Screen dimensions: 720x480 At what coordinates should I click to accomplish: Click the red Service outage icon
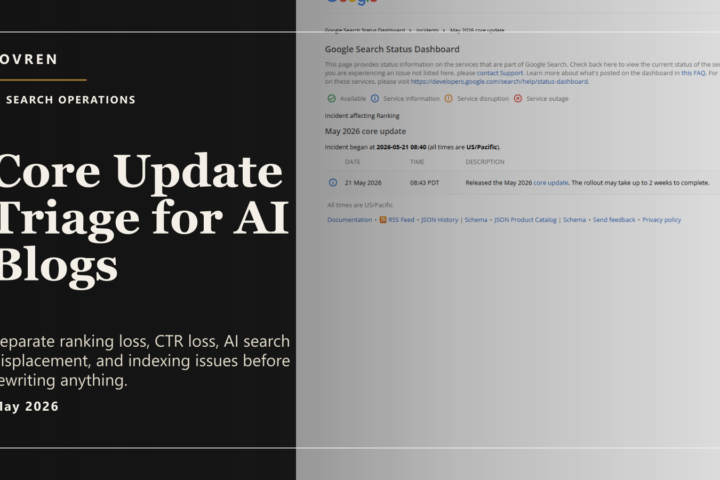(x=518, y=99)
